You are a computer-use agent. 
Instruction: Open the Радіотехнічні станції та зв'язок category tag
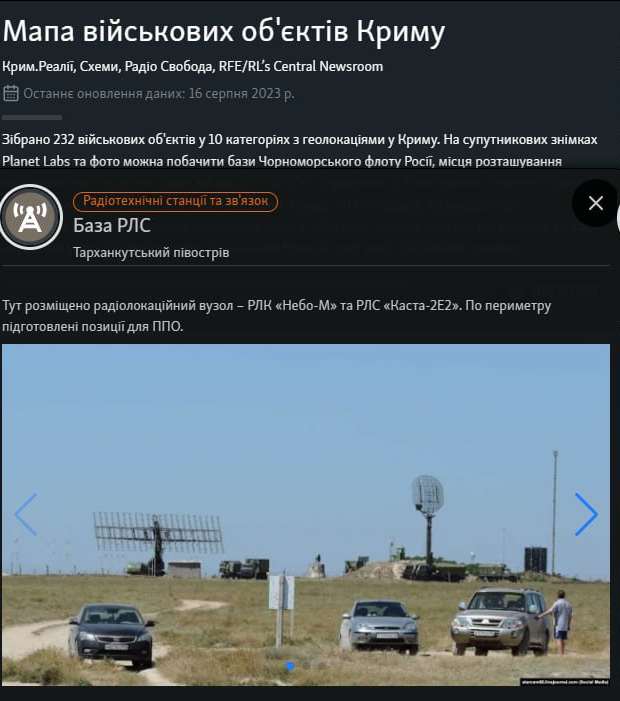click(175, 201)
